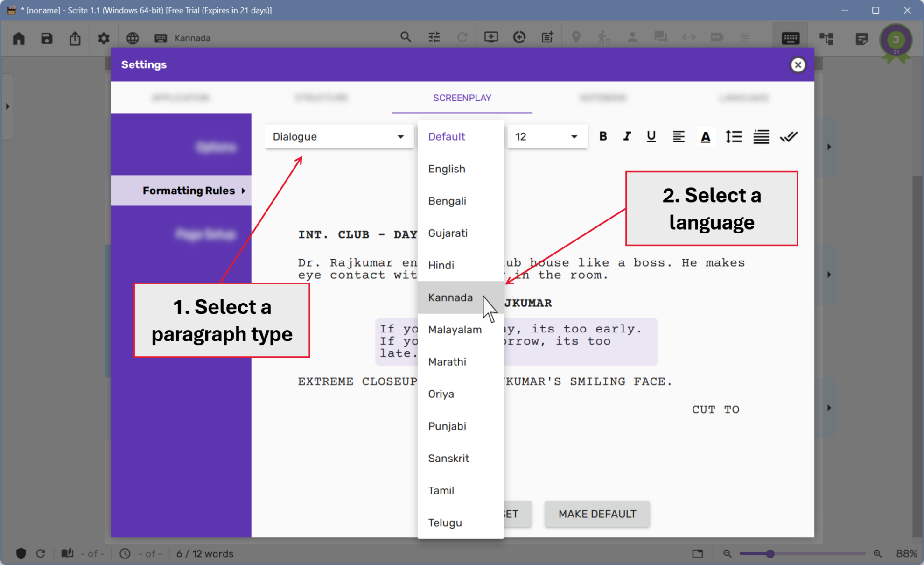Expand the Formatting Rules section chevron
924x565 pixels.
(243, 191)
